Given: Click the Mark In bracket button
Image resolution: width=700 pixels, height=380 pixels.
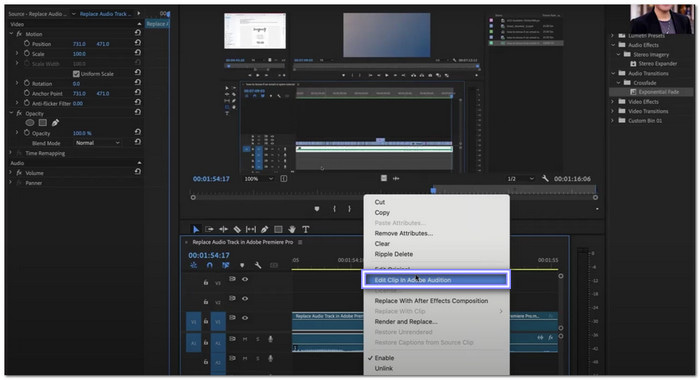Looking at the screenshot, I should 334,209.
